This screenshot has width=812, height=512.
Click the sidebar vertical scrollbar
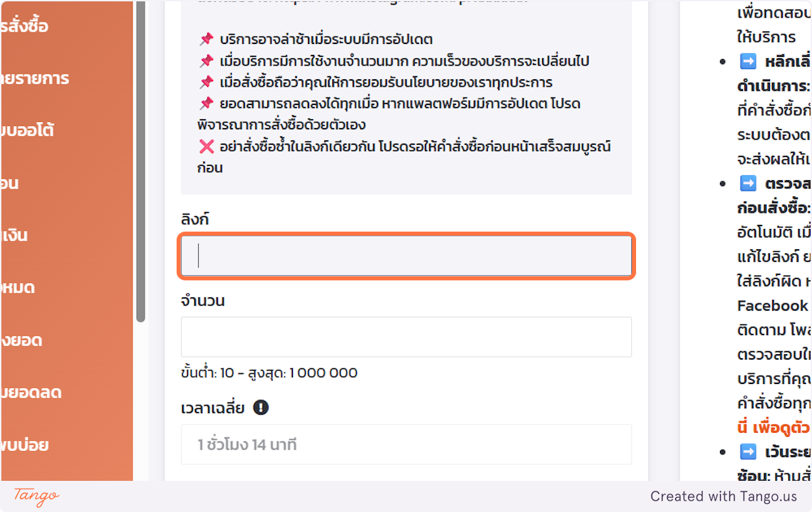coord(141,163)
